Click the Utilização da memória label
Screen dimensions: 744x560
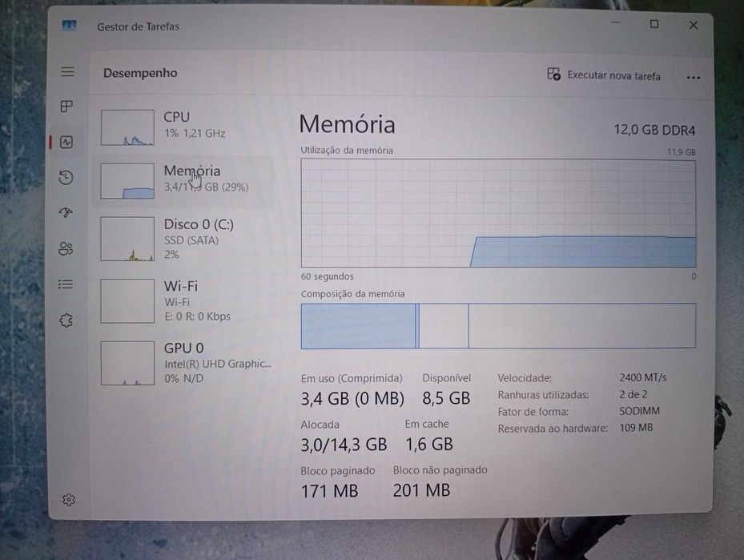[x=347, y=151]
